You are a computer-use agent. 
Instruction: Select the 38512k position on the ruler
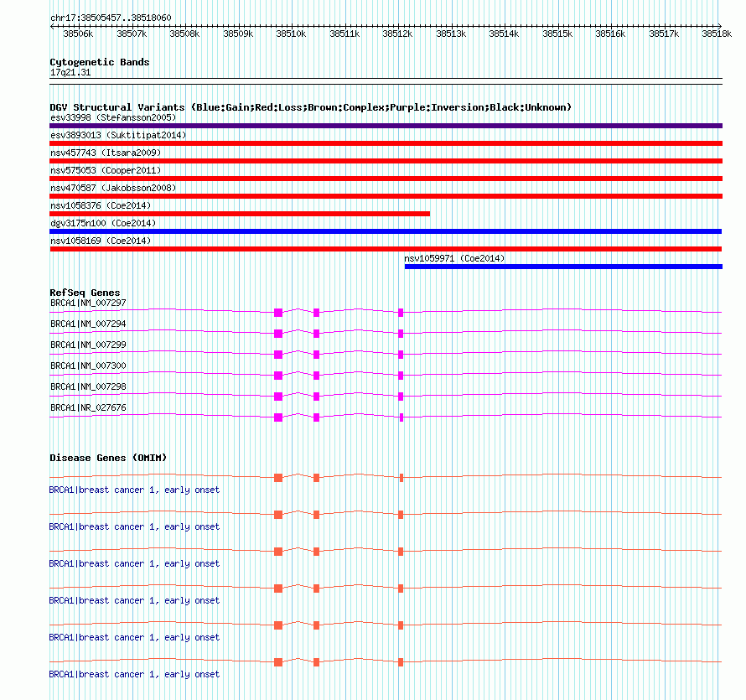point(398,34)
